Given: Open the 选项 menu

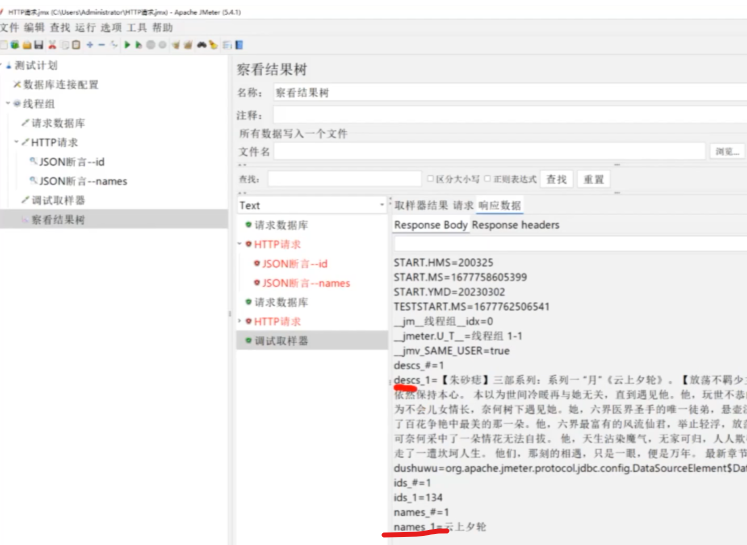Looking at the screenshot, I should [111, 28].
